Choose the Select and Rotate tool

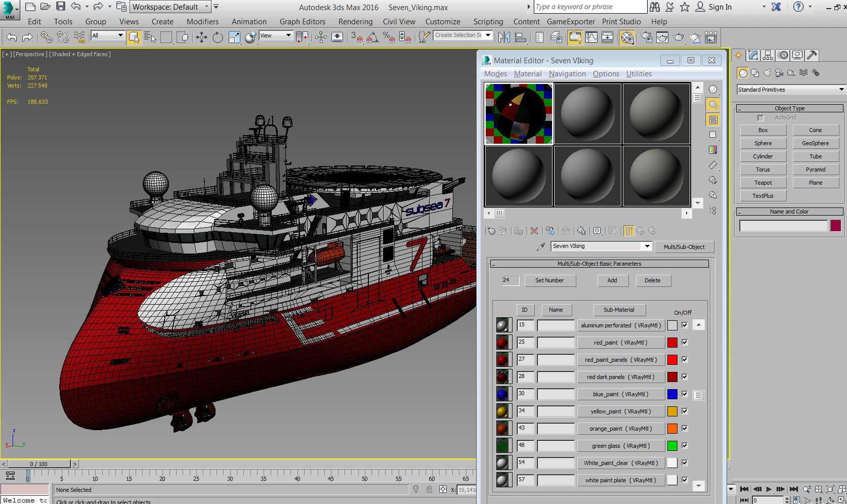click(218, 37)
